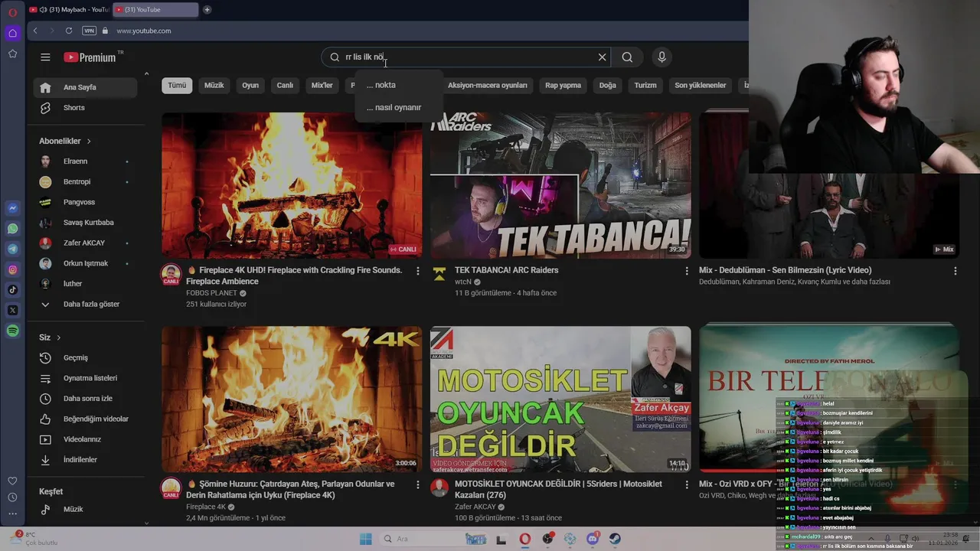
Task: Submit search with magnifier button
Action: tap(627, 57)
